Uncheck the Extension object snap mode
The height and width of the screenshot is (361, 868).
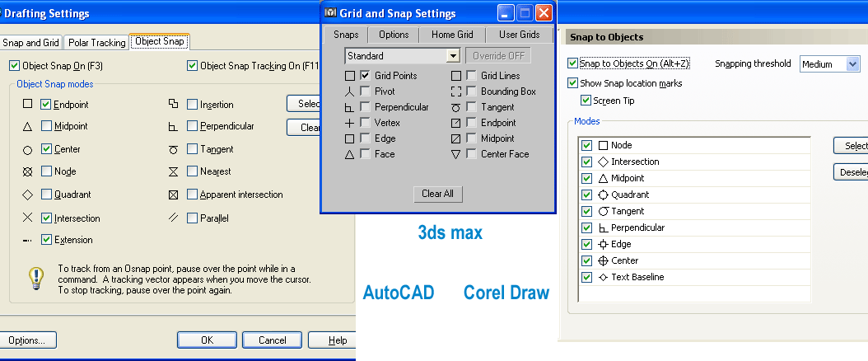point(46,240)
